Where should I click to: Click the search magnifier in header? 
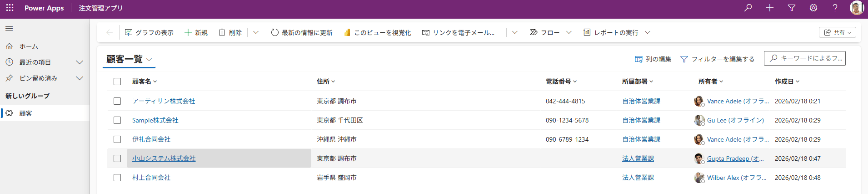coord(748,8)
